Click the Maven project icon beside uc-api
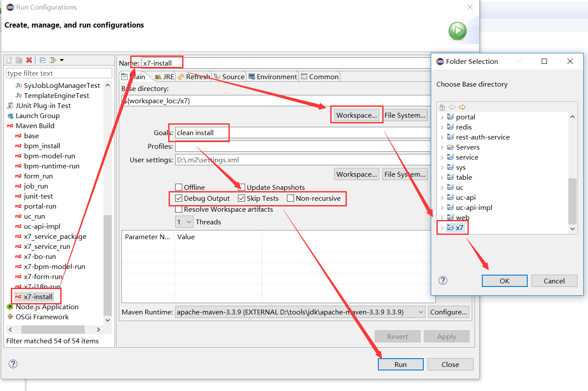This screenshot has width=588, height=391. [x=450, y=197]
